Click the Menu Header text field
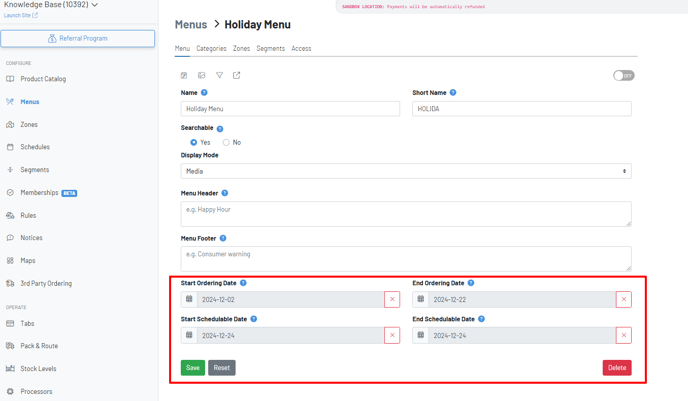 406,213
